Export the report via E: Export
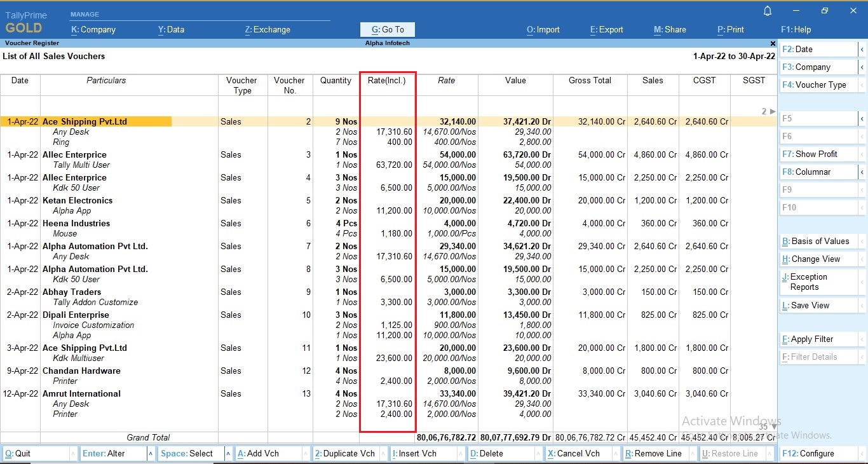Viewport: 868px width, 464px height. tap(606, 29)
